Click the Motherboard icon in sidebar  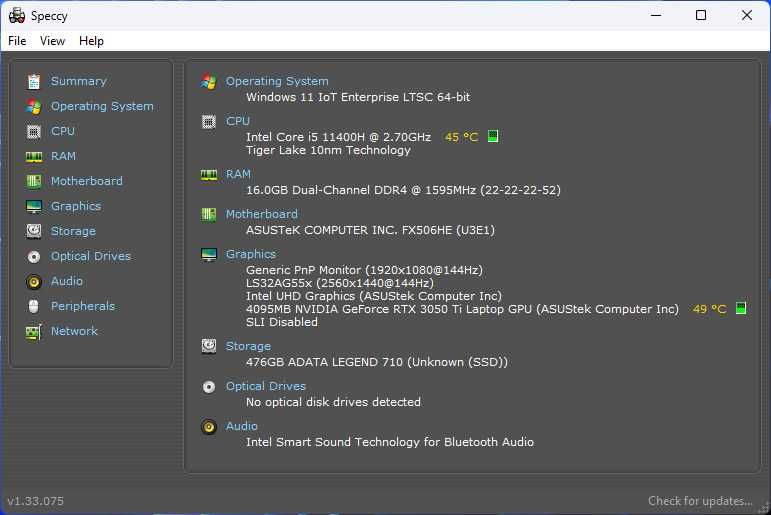pyautogui.click(x=34, y=182)
